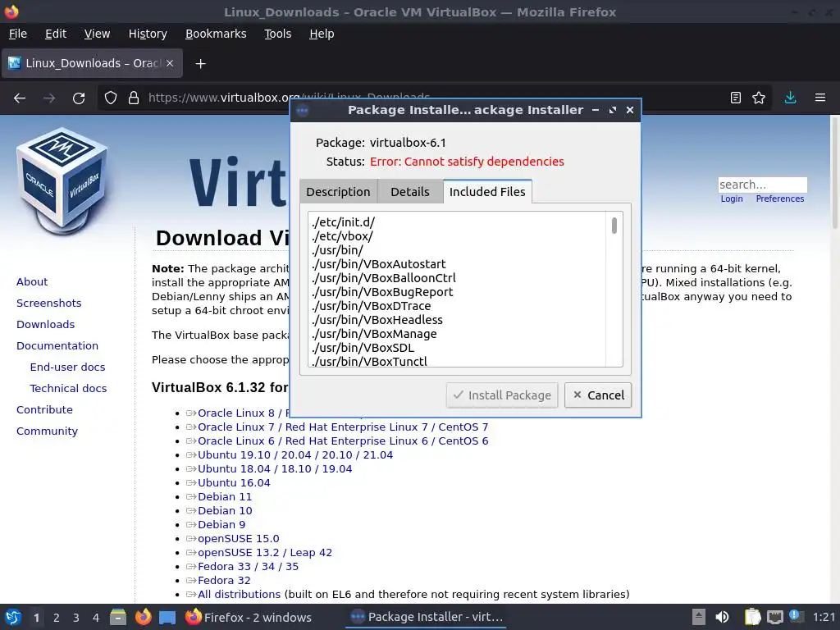Download the Fedora 33 / 34 / 35 package
This screenshot has width=840, height=630.
pos(248,566)
